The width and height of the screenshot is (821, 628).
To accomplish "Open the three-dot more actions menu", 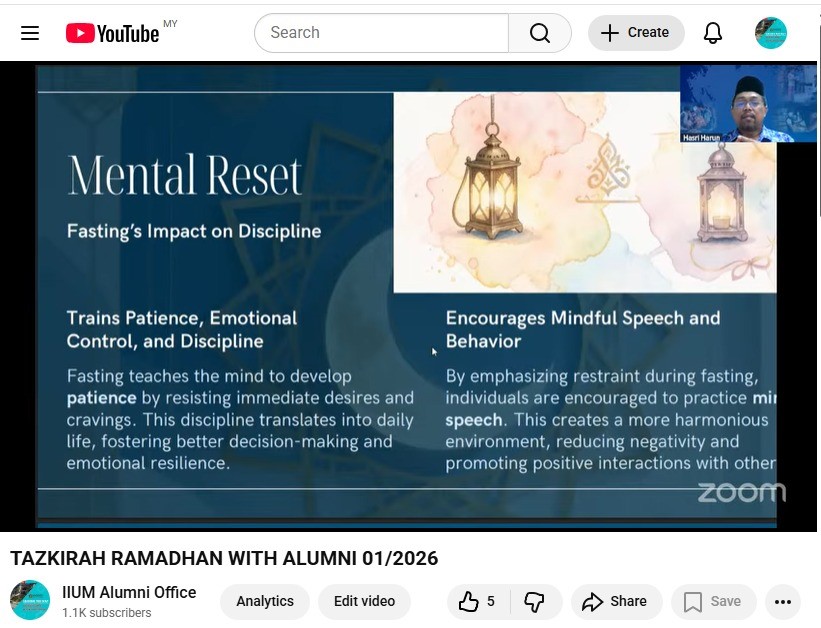I will pyautogui.click(x=783, y=601).
